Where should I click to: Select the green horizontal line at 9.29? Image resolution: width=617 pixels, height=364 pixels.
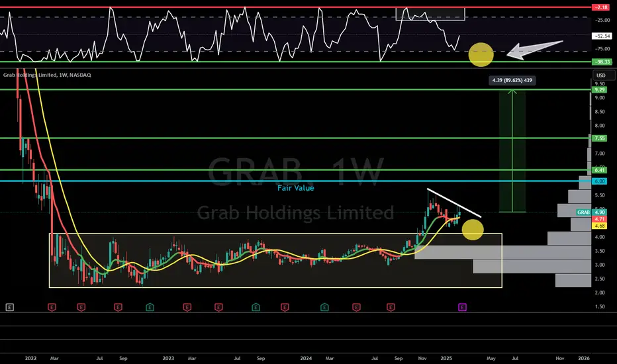click(295, 90)
